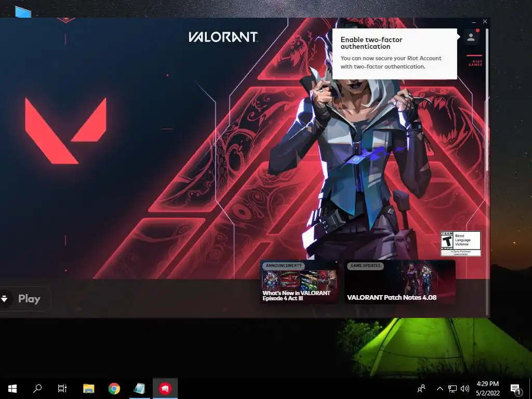The image size is (532, 399).
Task: Open the Windows Start menu
Action: (12, 389)
